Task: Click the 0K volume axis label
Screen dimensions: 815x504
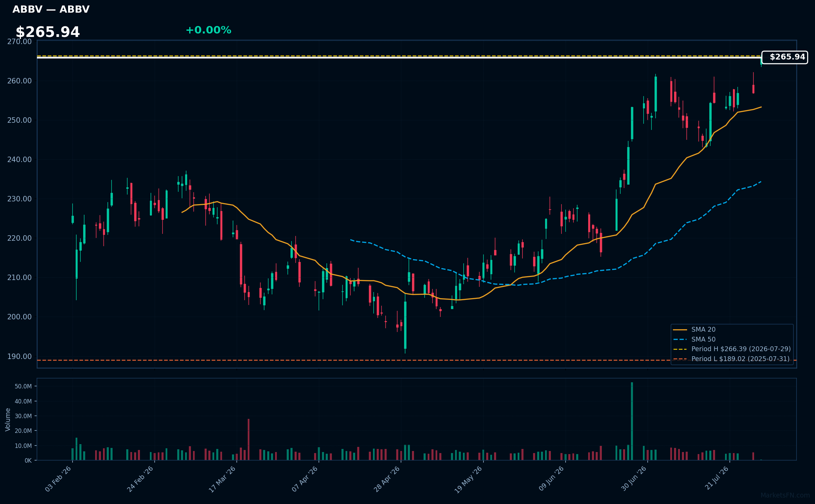Action: (x=28, y=461)
